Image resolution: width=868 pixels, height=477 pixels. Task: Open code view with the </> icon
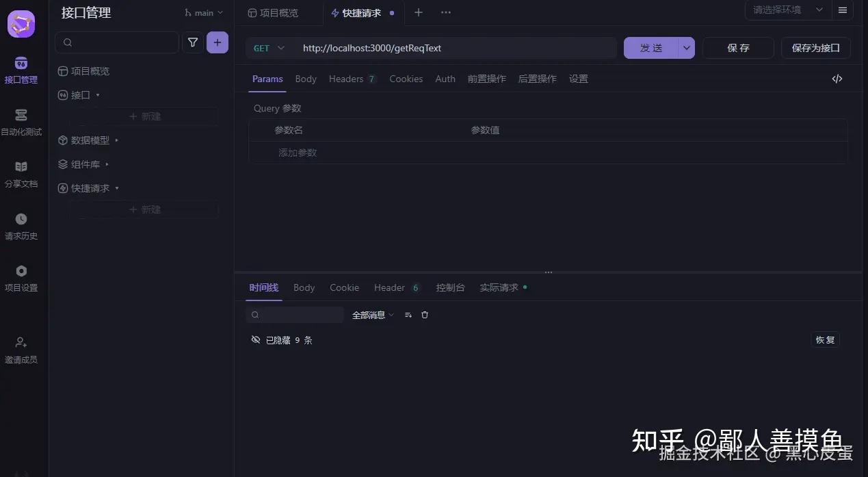pos(837,79)
